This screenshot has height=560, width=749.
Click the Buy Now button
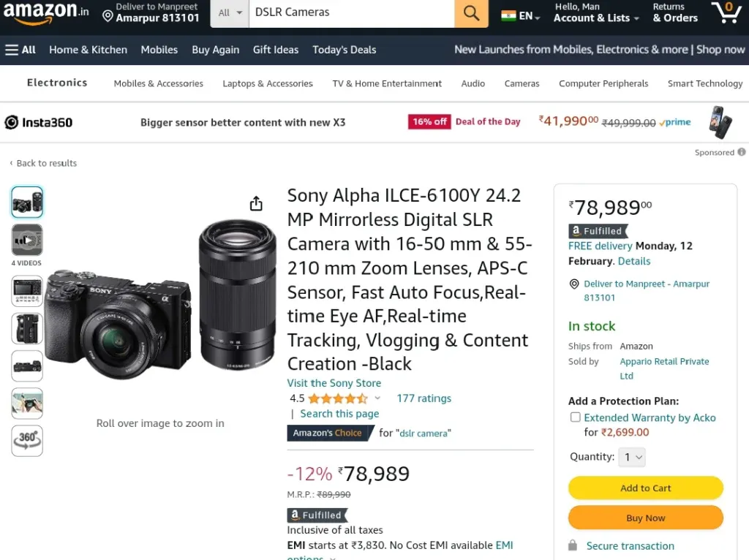[645, 518]
